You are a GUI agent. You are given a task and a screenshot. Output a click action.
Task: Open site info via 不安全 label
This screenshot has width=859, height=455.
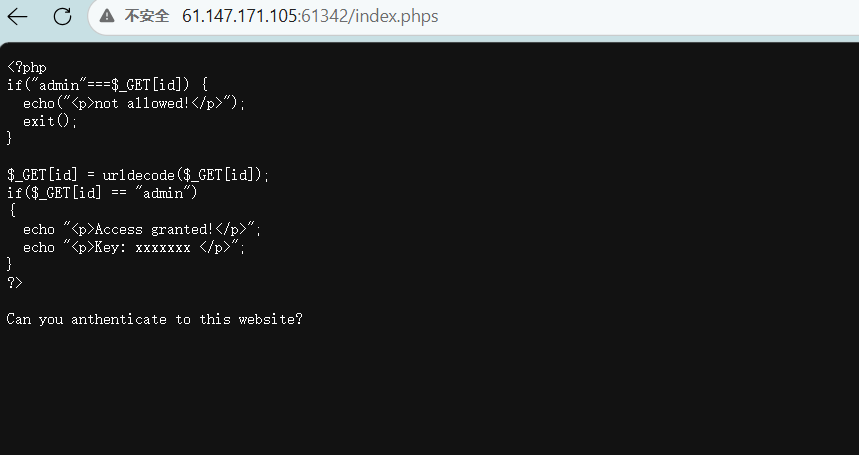click(x=146, y=17)
